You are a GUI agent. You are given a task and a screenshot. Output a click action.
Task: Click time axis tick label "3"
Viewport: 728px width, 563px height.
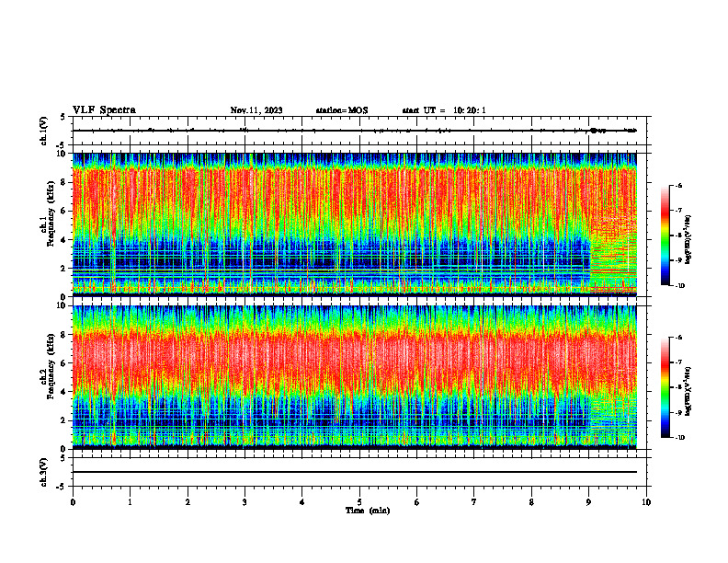click(x=245, y=502)
